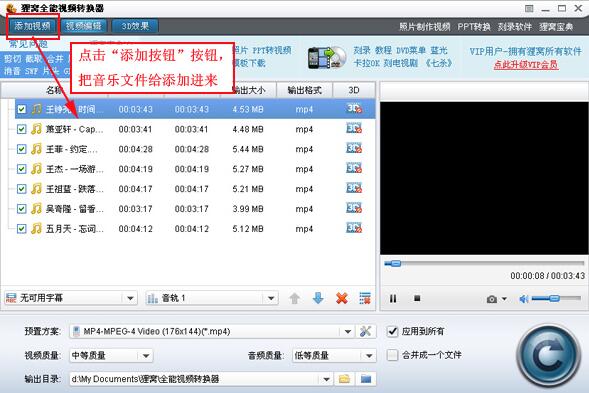Click the 3D icon in the 3.99 MB row
This screenshot has height=393, width=589.
pos(354,208)
